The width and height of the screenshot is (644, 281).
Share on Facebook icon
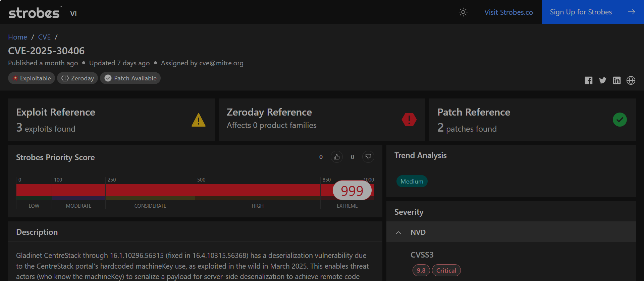[589, 80]
